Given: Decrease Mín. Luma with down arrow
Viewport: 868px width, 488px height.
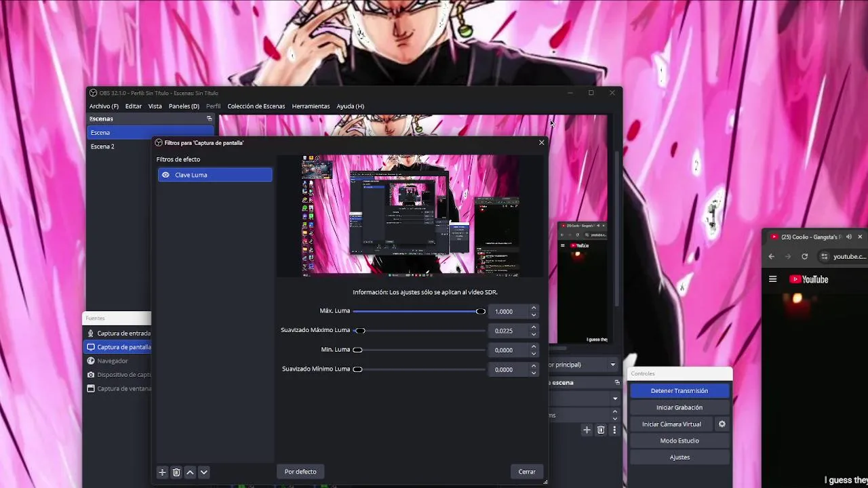Looking at the screenshot, I should pos(534,354).
